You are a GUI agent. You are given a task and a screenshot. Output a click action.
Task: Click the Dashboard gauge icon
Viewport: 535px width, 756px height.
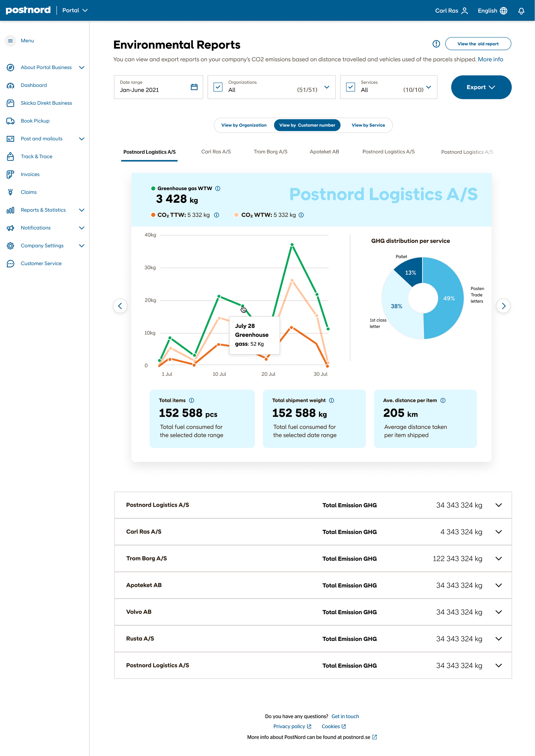click(10, 85)
